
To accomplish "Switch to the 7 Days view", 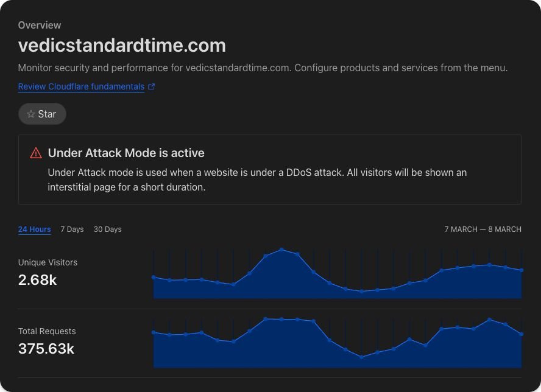I will point(72,229).
